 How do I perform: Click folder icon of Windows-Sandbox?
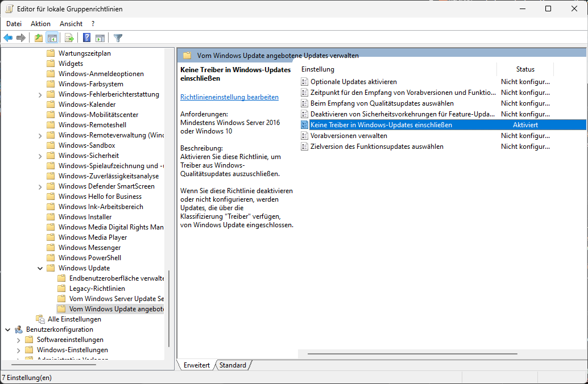click(x=51, y=145)
